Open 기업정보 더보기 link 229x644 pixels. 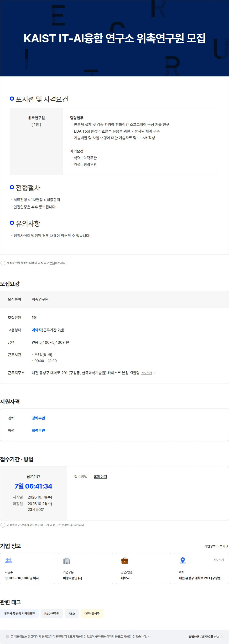coord(216,546)
